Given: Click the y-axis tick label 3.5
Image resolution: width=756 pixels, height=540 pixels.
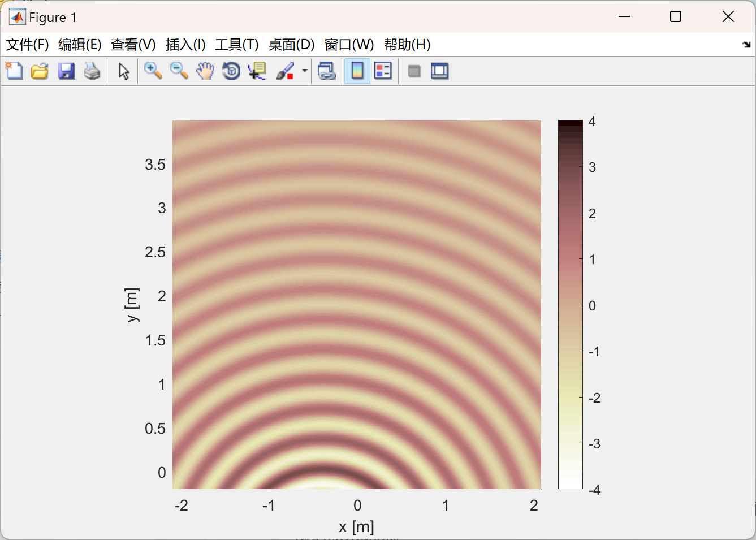Looking at the screenshot, I should coord(155,165).
